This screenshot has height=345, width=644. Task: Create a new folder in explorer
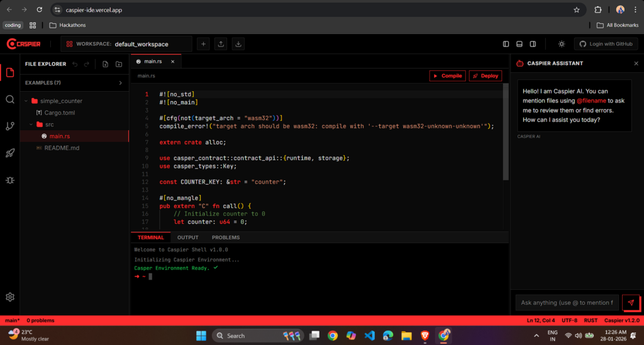[119, 64]
